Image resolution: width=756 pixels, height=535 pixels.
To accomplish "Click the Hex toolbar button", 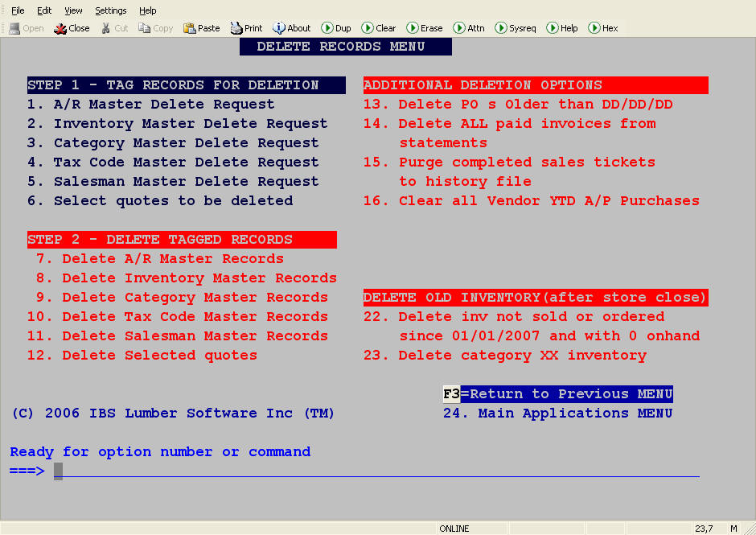I will coord(603,28).
